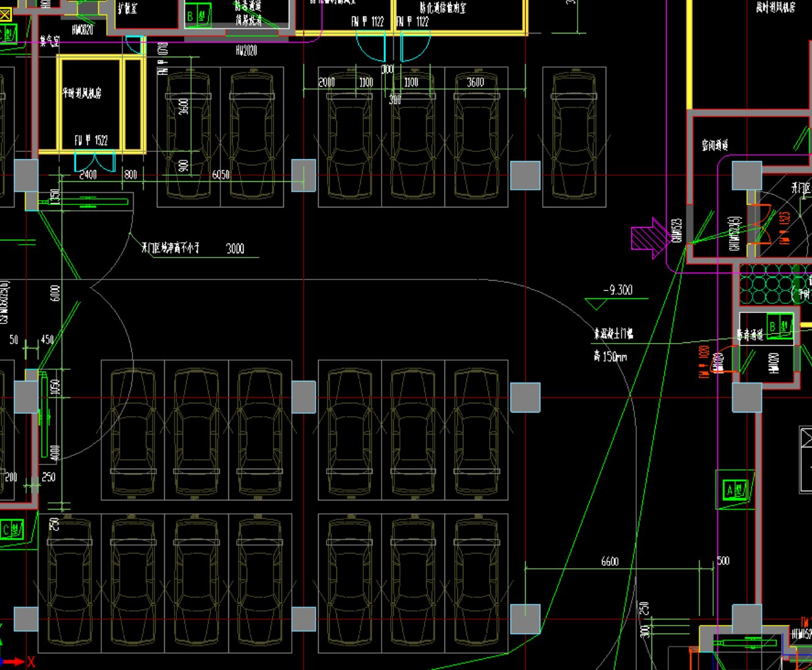Screen dimensions: 812x670
Task: Select the FM 甲 1522 door label
Action: tap(92, 140)
